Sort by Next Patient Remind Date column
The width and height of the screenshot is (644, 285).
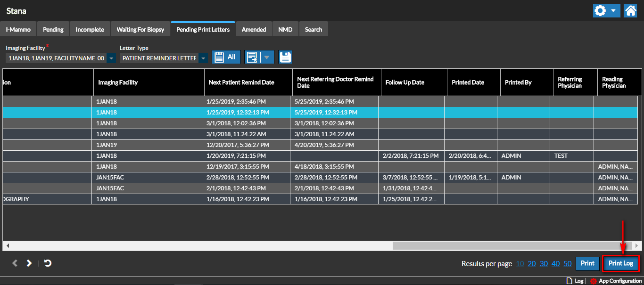pyautogui.click(x=241, y=82)
